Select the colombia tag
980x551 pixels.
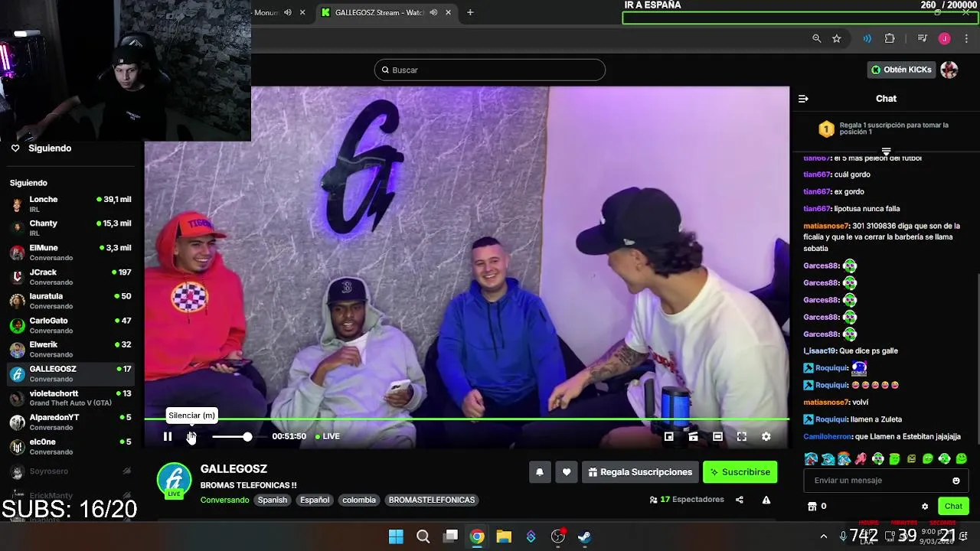(359, 500)
